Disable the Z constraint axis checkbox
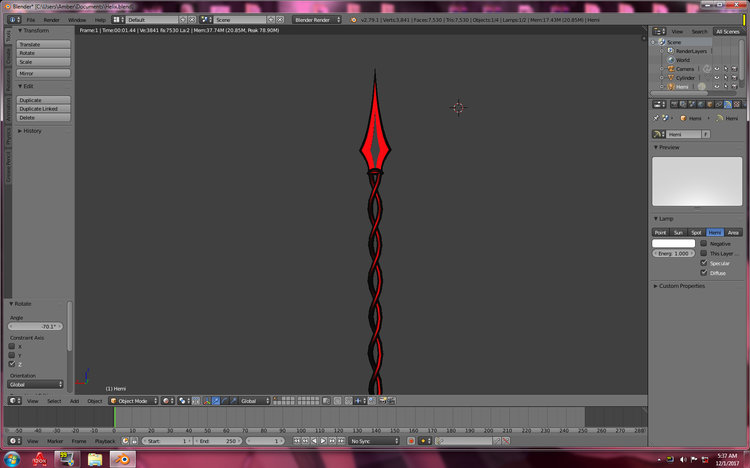 coord(12,364)
